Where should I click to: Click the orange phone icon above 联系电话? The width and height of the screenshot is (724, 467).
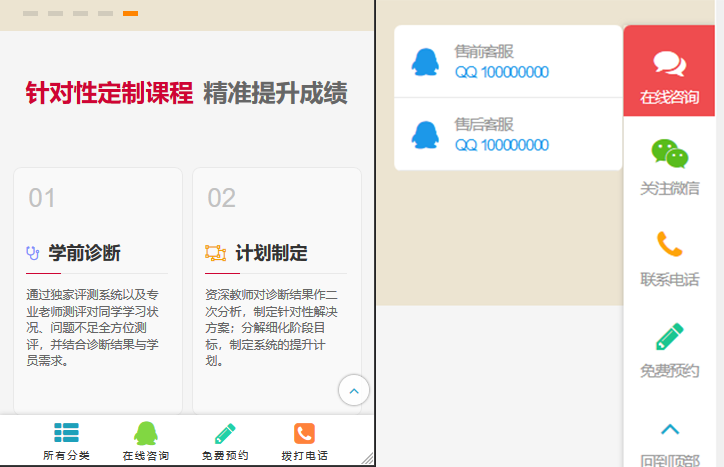tap(670, 244)
